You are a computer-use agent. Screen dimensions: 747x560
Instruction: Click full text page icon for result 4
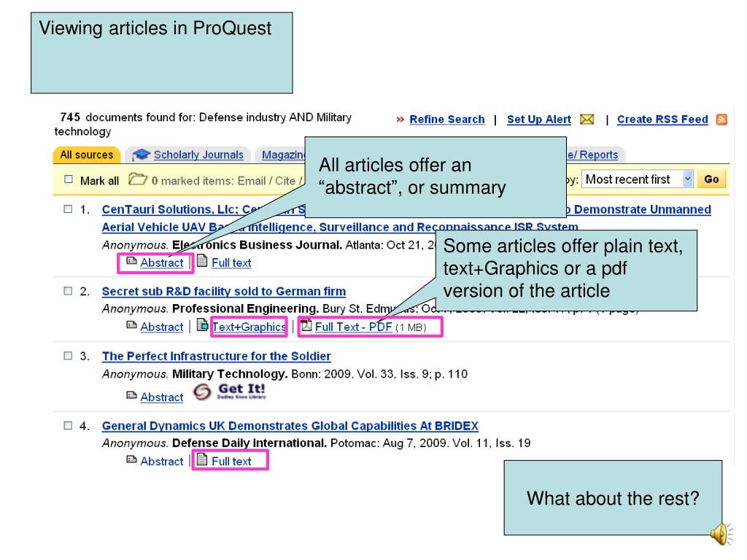click(x=202, y=459)
